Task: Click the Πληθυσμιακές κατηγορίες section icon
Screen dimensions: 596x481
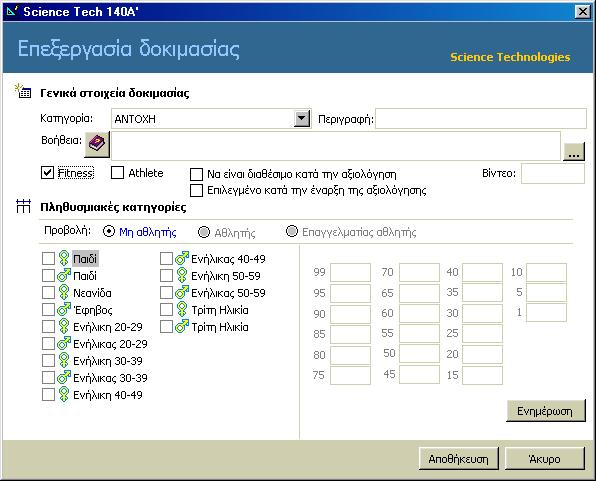Action: click(23, 206)
